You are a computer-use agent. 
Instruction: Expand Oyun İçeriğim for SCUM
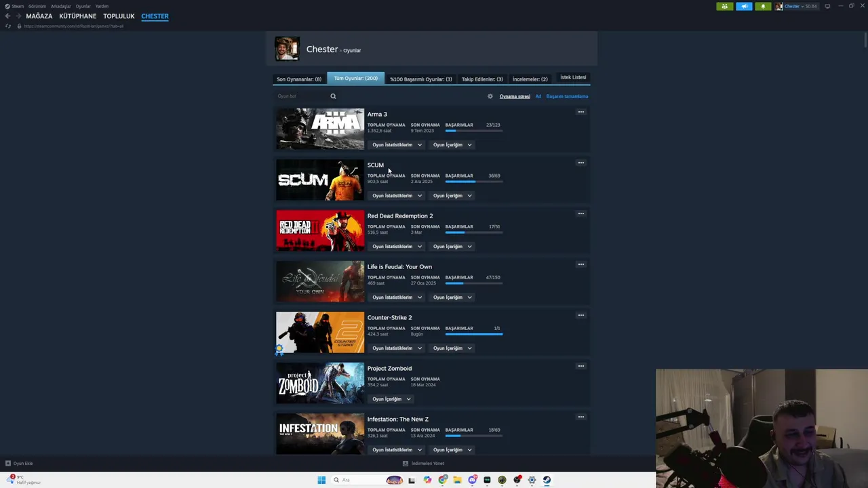[x=452, y=196]
